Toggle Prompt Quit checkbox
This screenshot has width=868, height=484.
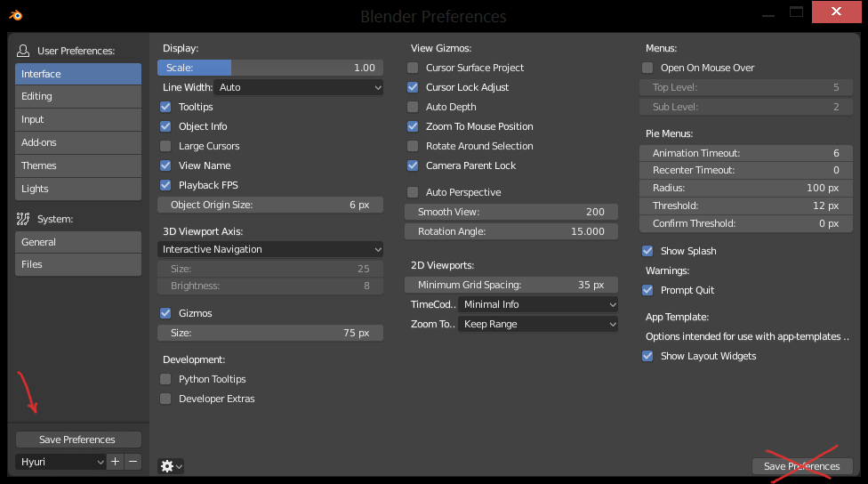pos(647,290)
